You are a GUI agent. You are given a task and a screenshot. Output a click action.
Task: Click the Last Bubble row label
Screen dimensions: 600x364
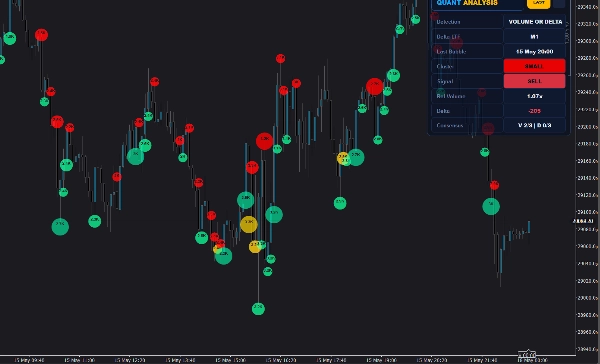point(451,51)
